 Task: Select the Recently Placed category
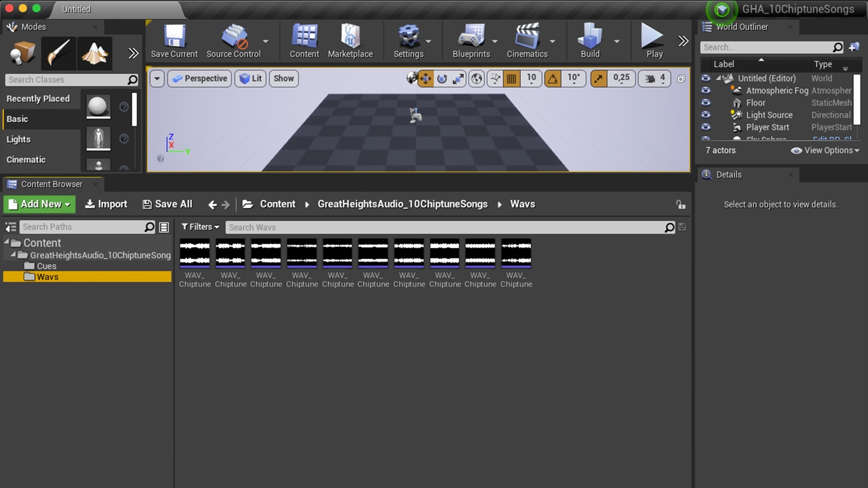[x=41, y=99]
